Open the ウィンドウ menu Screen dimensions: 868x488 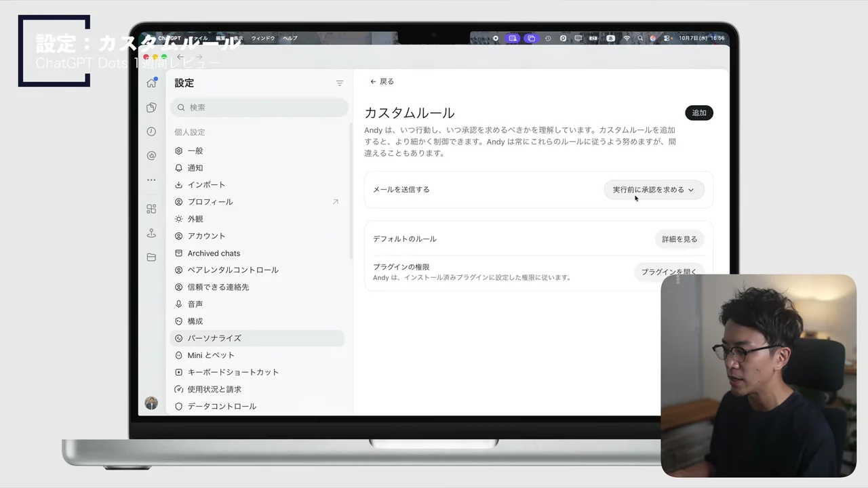click(263, 38)
